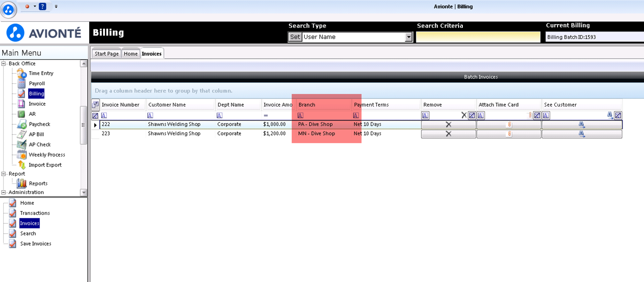Collapse the Back Office tree node
644x282 pixels.
pos(4,64)
